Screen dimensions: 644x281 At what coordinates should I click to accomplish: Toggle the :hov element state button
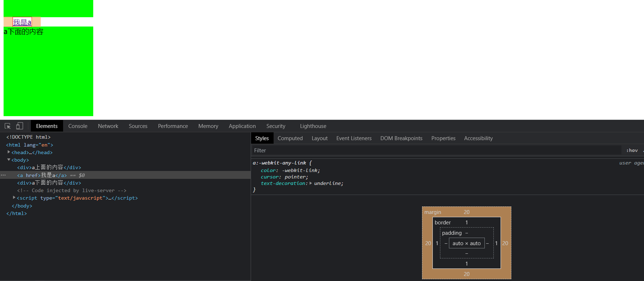(x=632, y=151)
